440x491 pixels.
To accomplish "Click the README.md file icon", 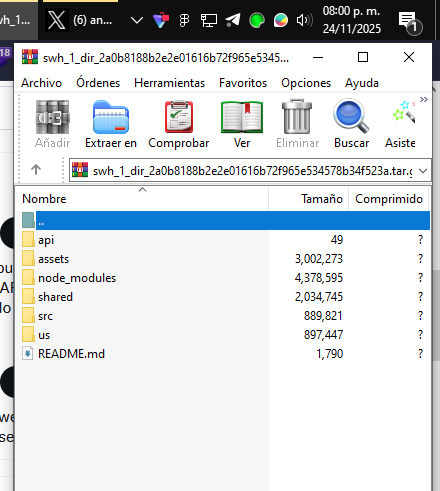I will click(27, 353).
